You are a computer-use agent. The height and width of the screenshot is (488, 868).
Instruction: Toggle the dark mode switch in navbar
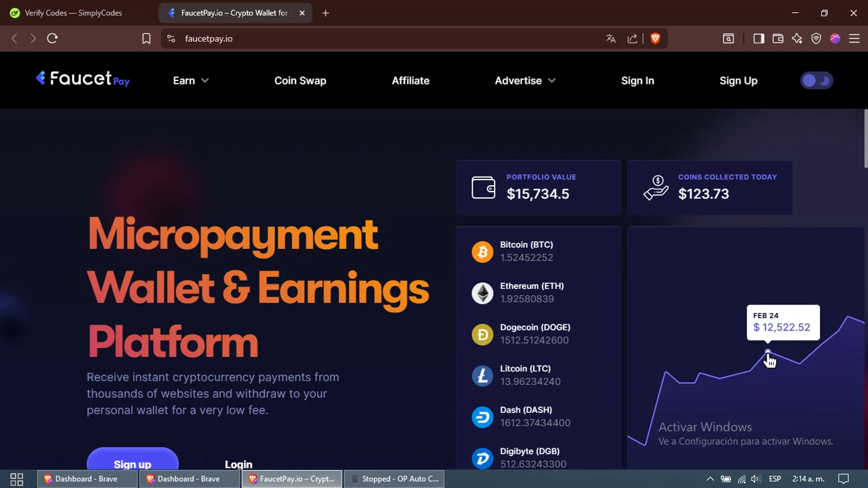pos(816,80)
